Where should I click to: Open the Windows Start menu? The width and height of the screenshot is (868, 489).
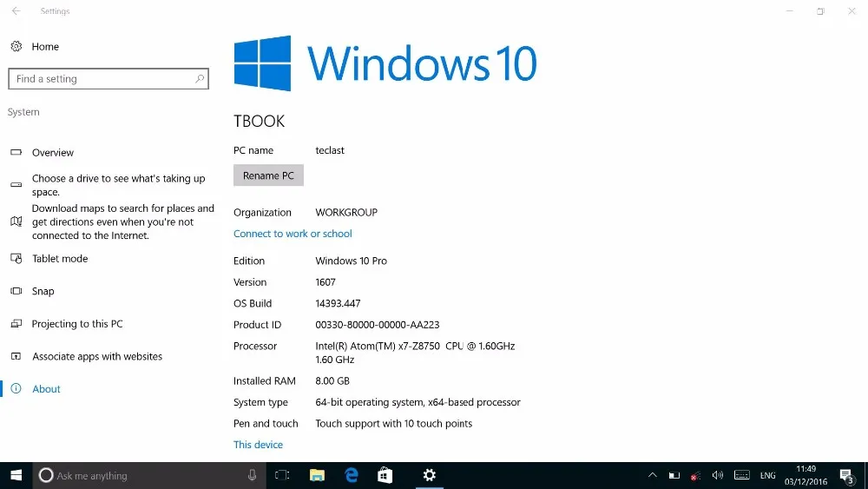click(x=16, y=475)
